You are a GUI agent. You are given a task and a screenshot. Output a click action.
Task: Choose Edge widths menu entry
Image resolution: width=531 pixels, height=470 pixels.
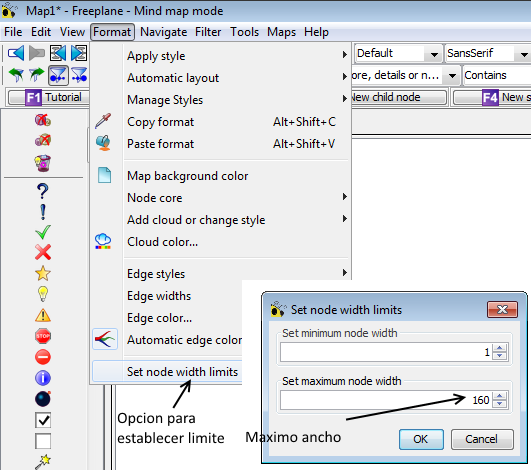tap(167, 296)
